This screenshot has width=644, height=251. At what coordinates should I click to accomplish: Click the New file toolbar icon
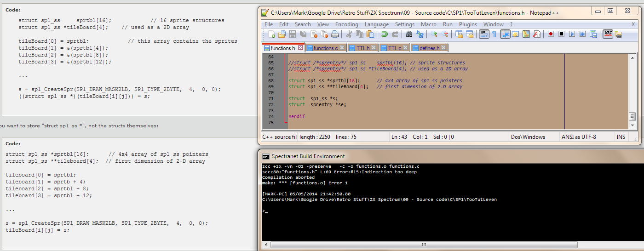272,34
